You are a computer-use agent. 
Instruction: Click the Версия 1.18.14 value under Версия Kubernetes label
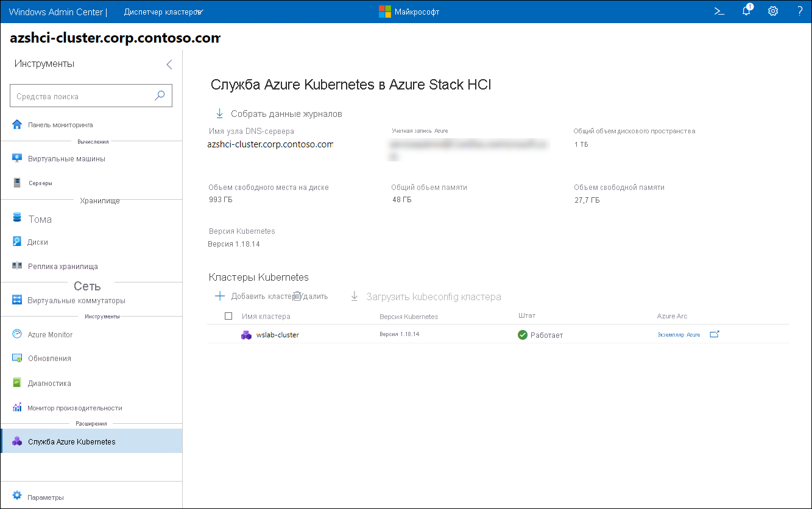(x=235, y=244)
